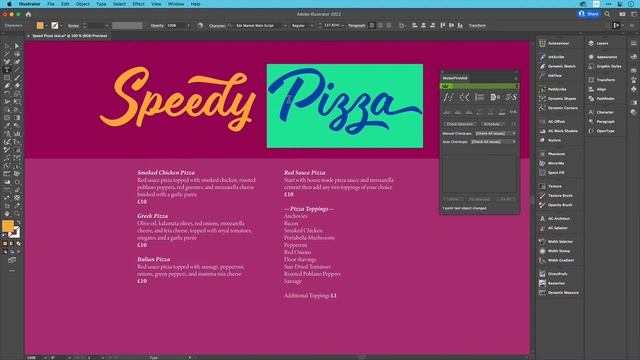
Task: Select the Zoom magnifier tool
Action: [17, 213]
